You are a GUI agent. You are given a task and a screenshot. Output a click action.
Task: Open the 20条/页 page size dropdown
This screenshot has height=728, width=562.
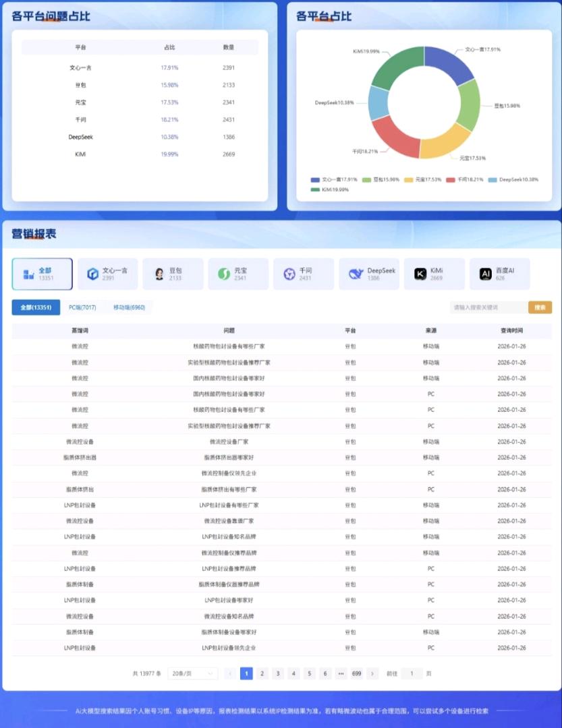pos(192,673)
